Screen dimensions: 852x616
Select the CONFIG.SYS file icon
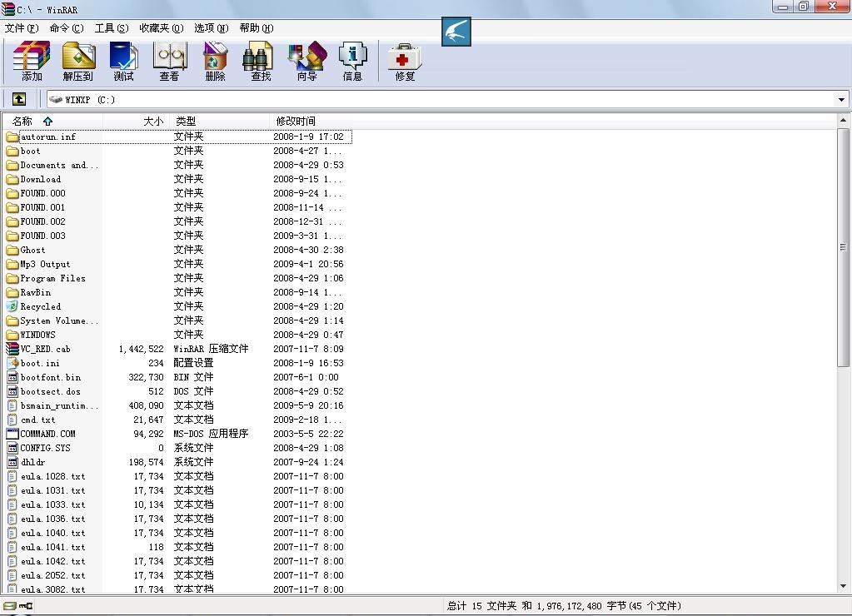pos(12,448)
